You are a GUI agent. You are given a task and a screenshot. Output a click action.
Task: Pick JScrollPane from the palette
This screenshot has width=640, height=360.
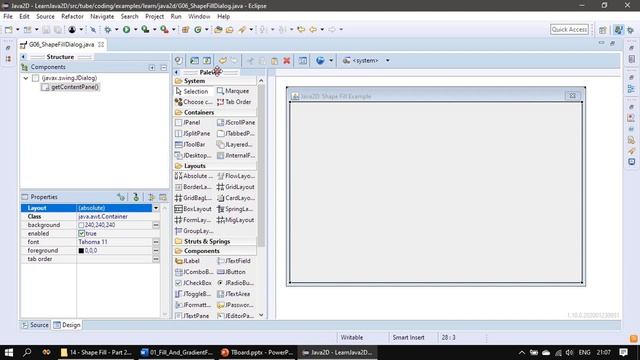pyautogui.click(x=236, y=122)
